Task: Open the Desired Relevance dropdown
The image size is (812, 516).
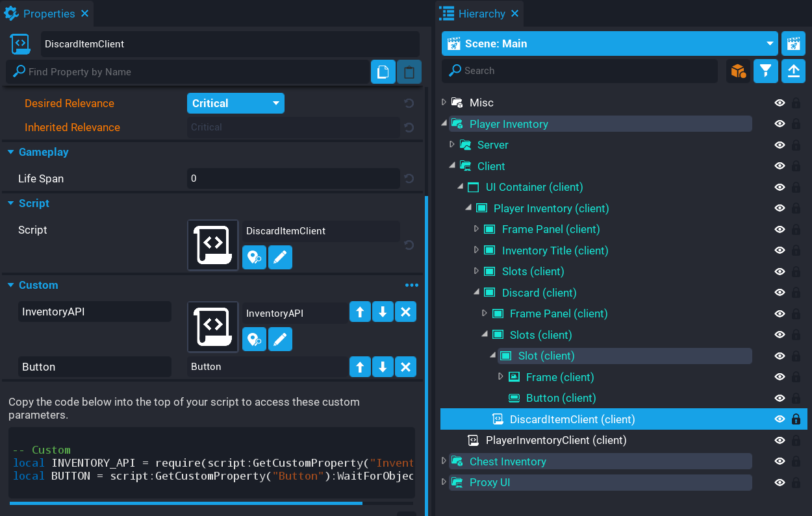Action: pyautogui.click(x=235, y=103)
